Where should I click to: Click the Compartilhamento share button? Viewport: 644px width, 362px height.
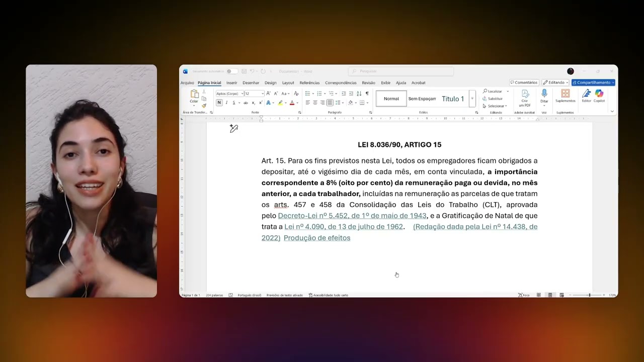coord(593,82)
